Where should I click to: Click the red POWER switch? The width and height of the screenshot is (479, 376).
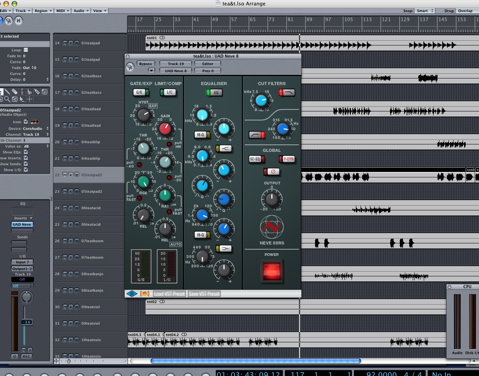click(x=272, y=271)
